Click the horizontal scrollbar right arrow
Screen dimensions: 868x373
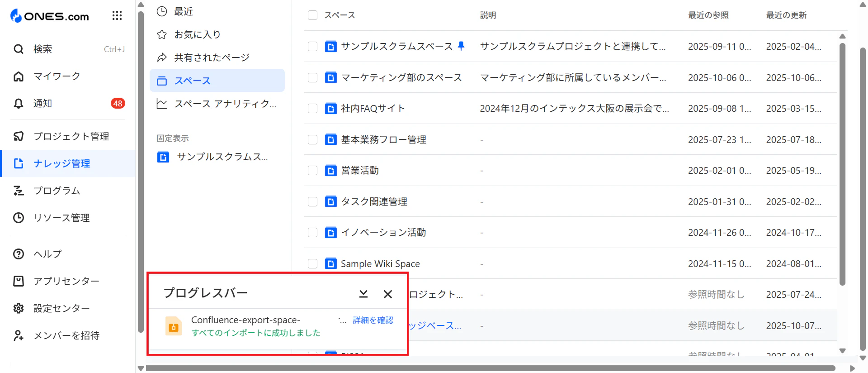[x=852, y=368]
